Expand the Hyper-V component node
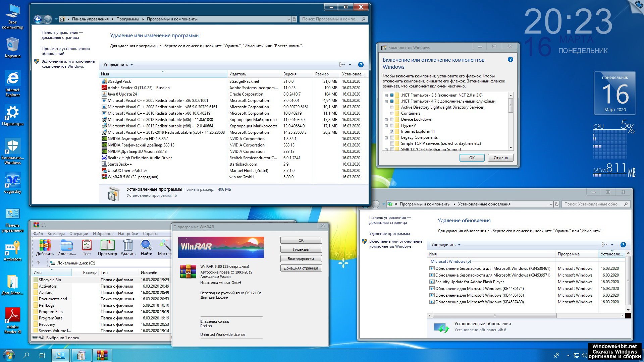This screenshot has width=644, height=362. [386, 126]
